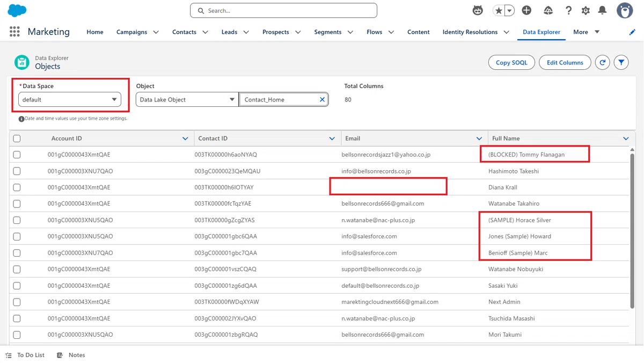Screen dimensions: 644x363
Task: Go to the Home tab
Action: point(95,32)
